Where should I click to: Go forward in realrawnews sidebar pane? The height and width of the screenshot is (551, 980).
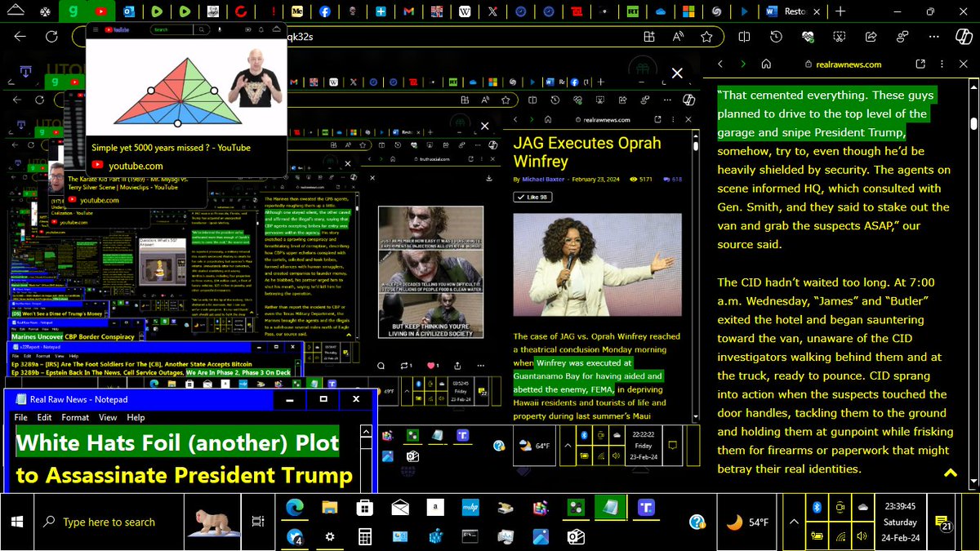742,64
